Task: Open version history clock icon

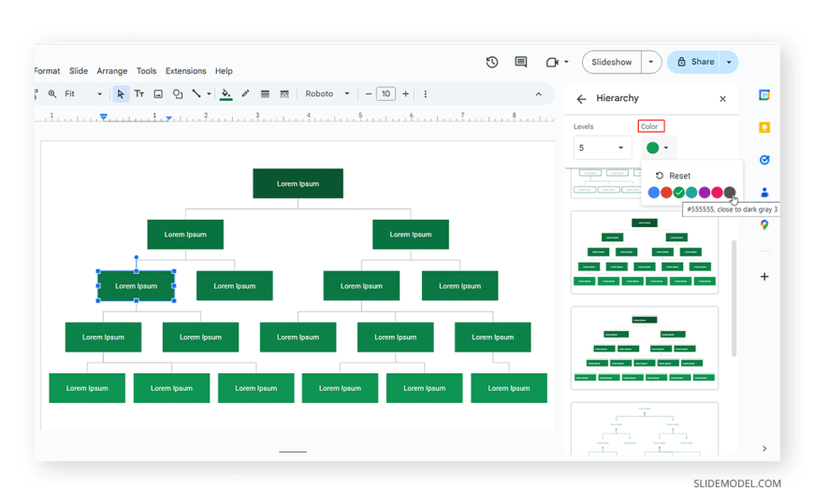Action: coord(492,62)
